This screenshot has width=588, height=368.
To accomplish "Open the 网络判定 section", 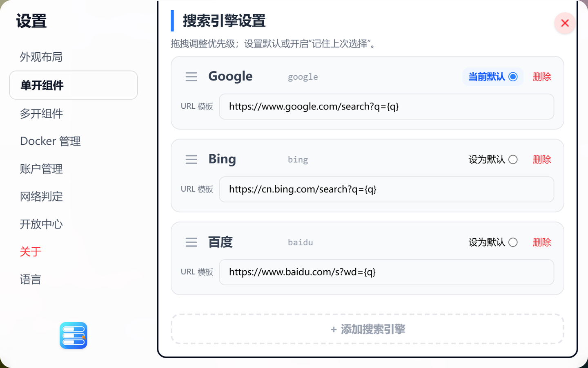I will tap(41, 197).
